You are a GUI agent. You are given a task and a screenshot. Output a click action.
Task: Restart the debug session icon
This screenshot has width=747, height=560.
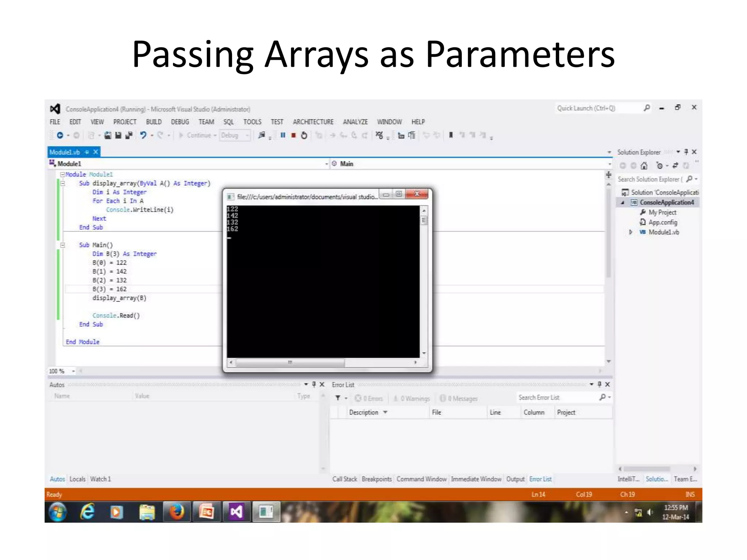[304, 135]
